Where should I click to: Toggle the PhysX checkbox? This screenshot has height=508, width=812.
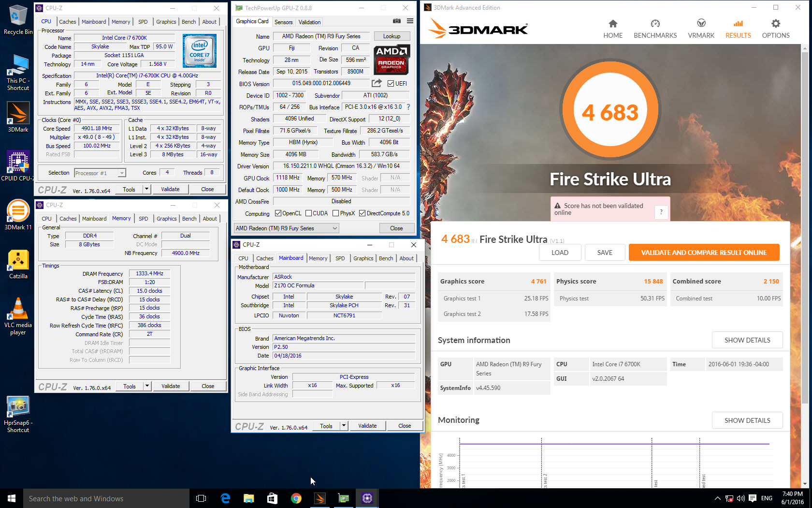335,213
